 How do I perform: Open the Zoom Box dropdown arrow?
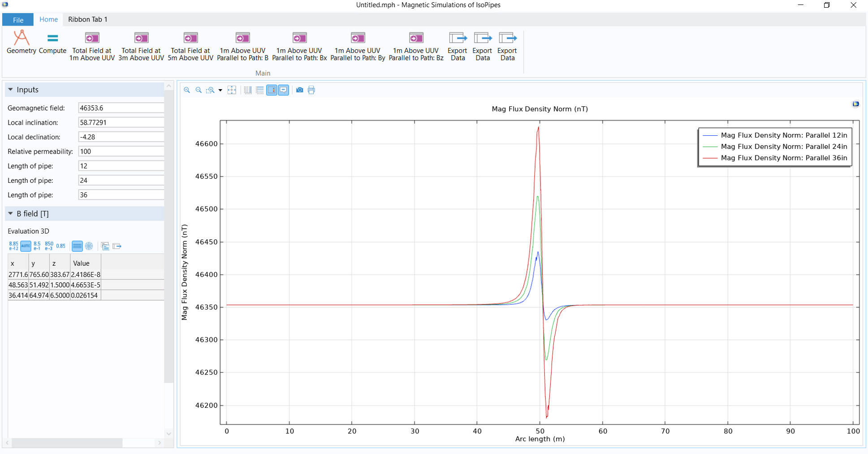click(x=220, y=91)
